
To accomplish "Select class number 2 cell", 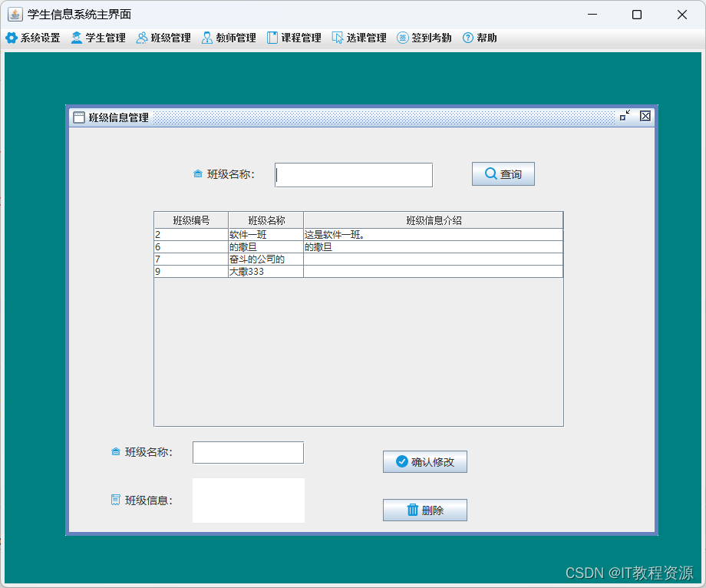I will 191,235.
